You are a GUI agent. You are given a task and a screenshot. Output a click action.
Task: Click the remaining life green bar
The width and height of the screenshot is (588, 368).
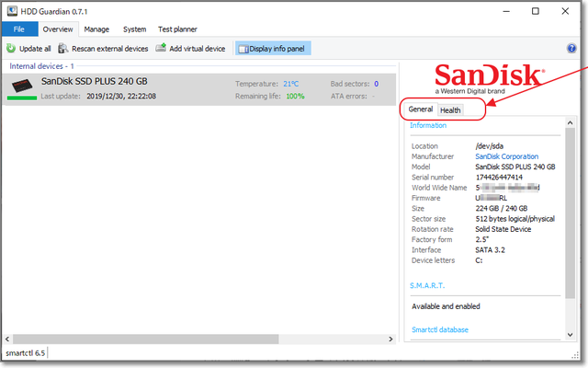(21, 97)
